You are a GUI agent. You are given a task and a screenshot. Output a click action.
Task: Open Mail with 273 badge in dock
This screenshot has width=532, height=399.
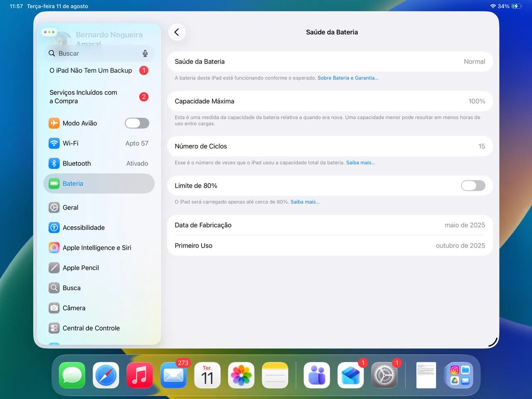point(173,375)
